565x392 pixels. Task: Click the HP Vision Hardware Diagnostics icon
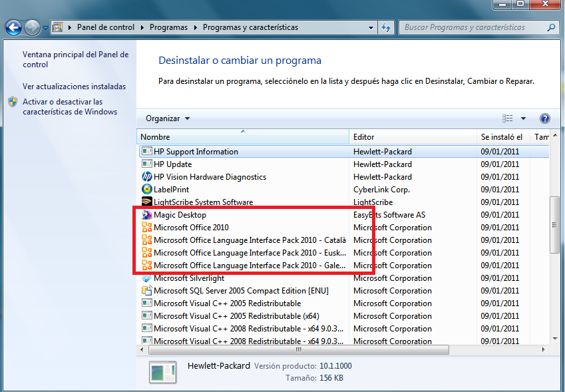click(x=147, y=177)
